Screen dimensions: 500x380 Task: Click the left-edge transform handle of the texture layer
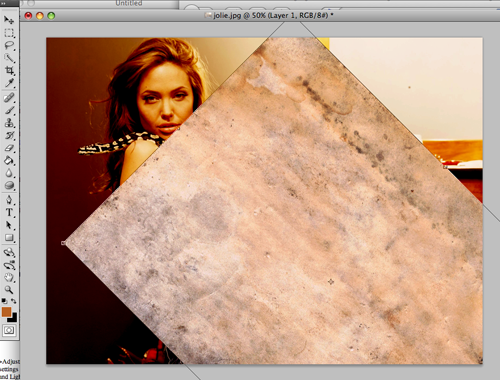coord(63,243)
